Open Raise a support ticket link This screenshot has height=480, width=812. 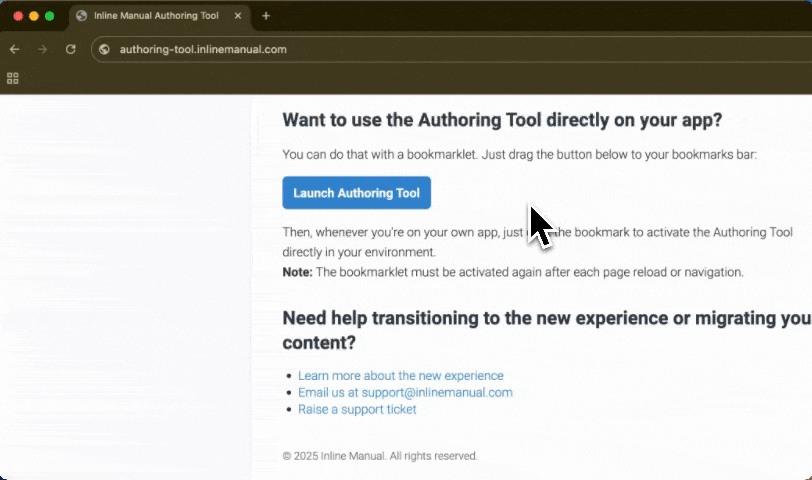tap(357, 410)
